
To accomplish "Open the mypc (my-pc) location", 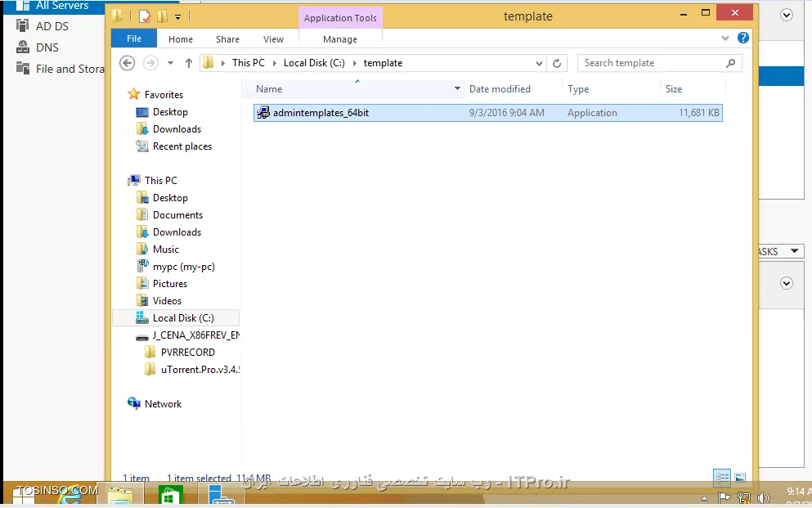I will tap(183, 267).
